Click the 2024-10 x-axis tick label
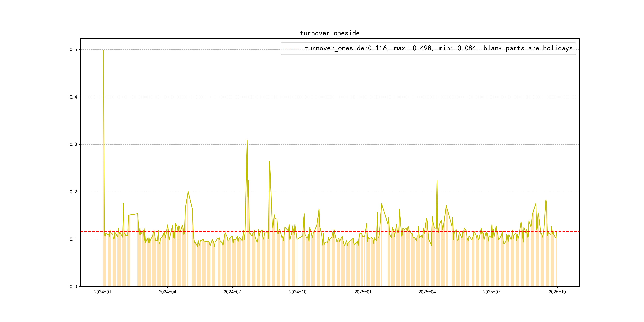Viewport: 644px width, 322px height. point(298,292)
